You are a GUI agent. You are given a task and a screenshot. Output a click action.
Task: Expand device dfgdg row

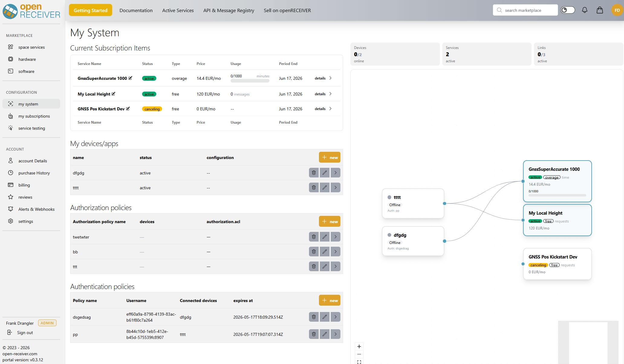(x=336, y=173)
